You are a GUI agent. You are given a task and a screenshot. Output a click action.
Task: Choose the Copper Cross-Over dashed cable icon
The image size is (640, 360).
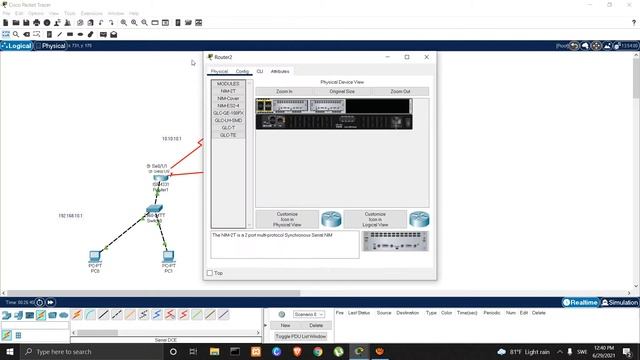[x=117, y=315]
